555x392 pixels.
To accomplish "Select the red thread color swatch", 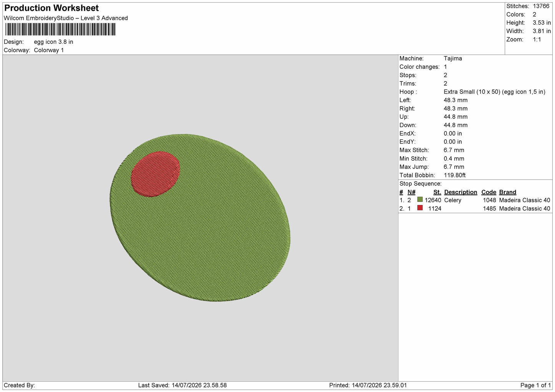I will pyautogui.click(x=420, y=208).
